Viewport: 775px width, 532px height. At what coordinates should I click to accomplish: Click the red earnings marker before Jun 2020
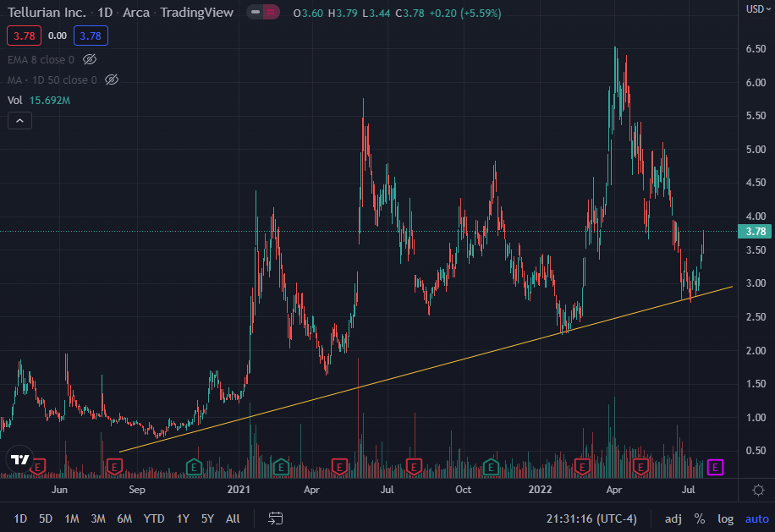tap(37, 467)
